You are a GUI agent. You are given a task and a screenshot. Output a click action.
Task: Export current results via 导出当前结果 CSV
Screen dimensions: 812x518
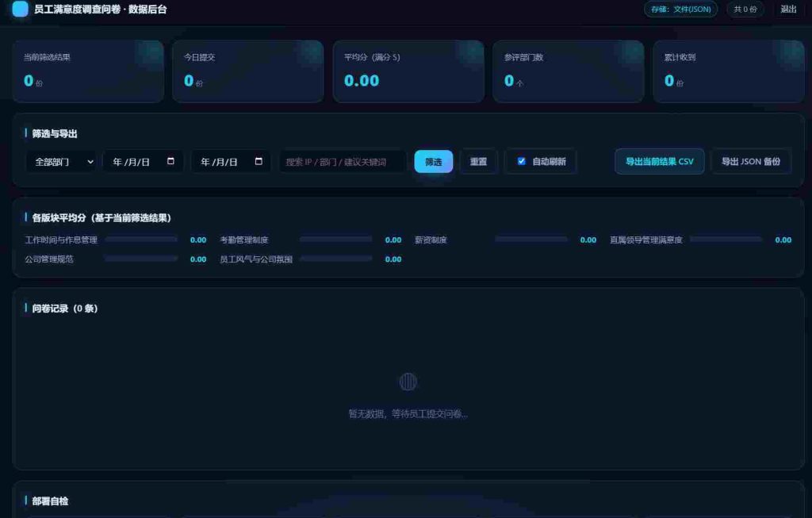659,162
